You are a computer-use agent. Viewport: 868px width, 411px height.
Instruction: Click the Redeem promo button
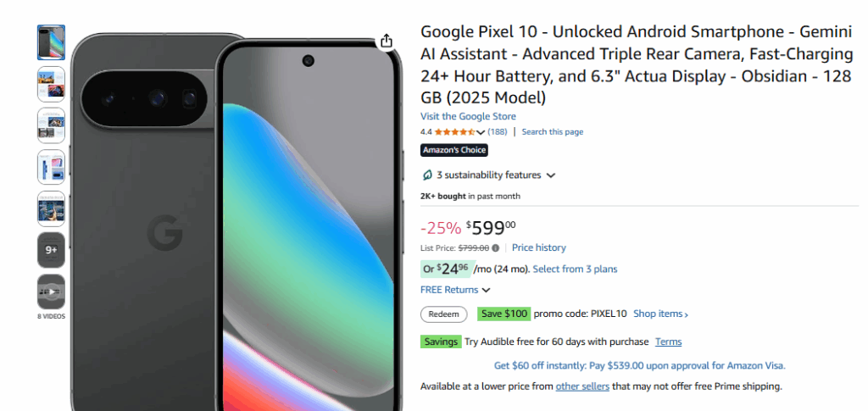[444, 314]
